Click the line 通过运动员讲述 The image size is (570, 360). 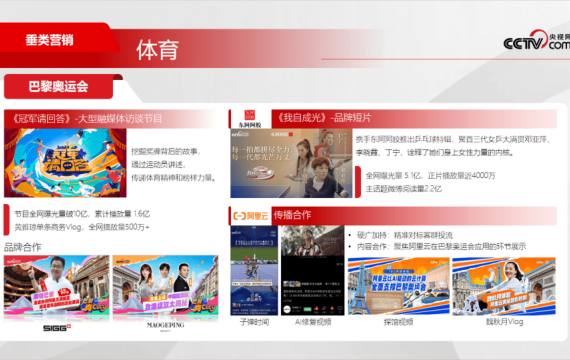pyautogui.click(x=158, y=164)
